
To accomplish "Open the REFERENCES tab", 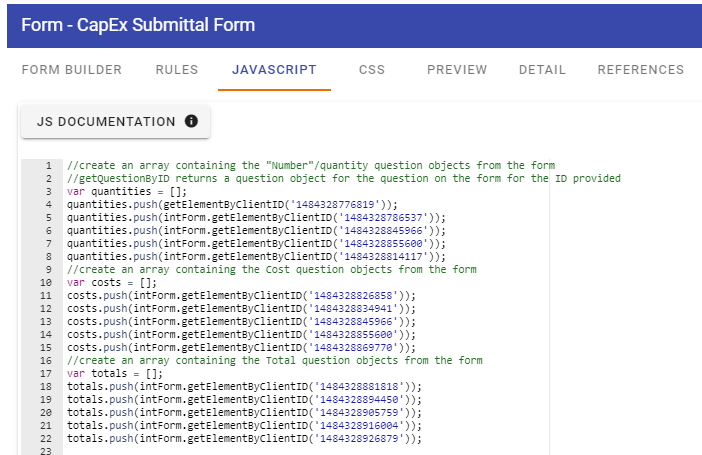I will (641, 70).
